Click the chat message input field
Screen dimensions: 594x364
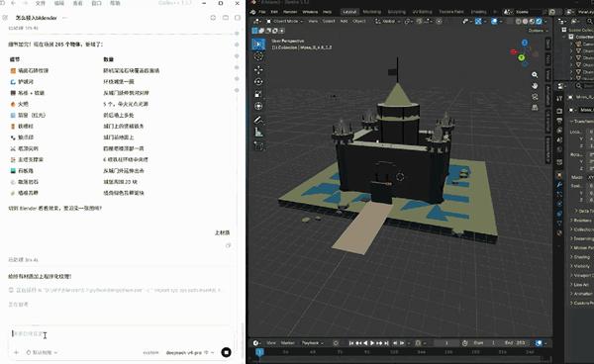[121, 333]
